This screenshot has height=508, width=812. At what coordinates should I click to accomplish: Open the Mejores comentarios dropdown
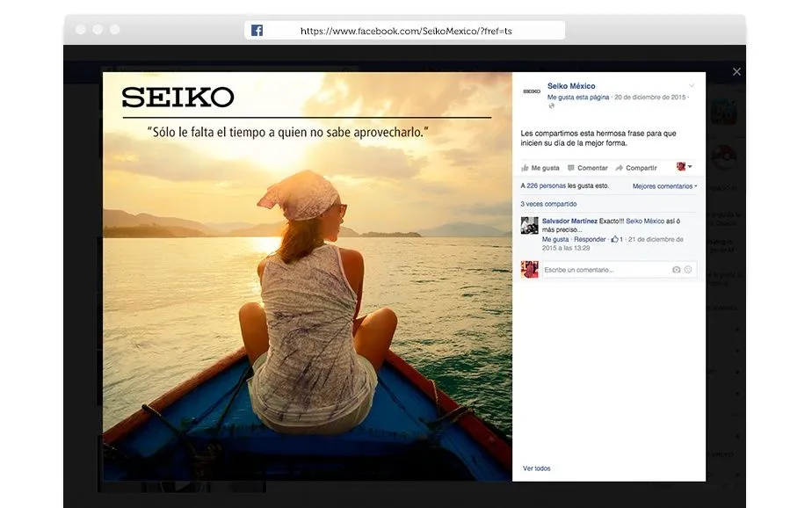[663, 186]
